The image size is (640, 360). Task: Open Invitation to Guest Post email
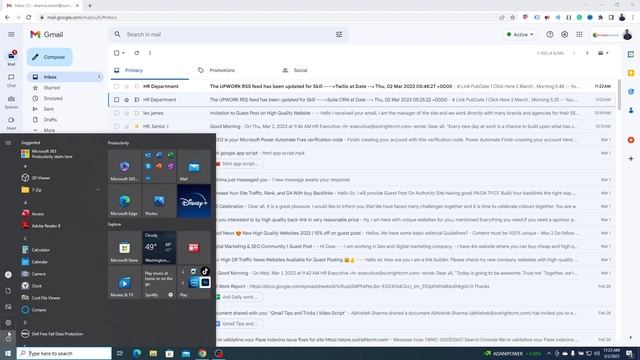(x=362, y=113)
